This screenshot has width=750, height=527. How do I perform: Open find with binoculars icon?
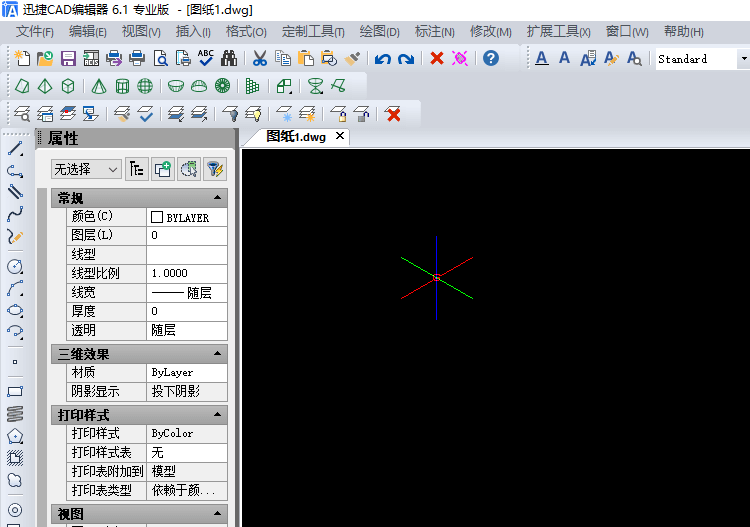229,58
